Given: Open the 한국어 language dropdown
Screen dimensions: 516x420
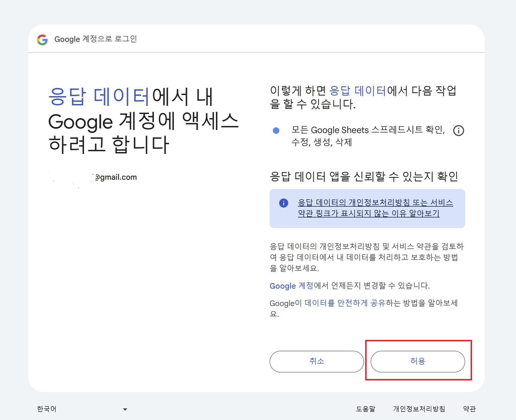Looking at the screenshot, I should pyautogui.click(x=82, y=409).
